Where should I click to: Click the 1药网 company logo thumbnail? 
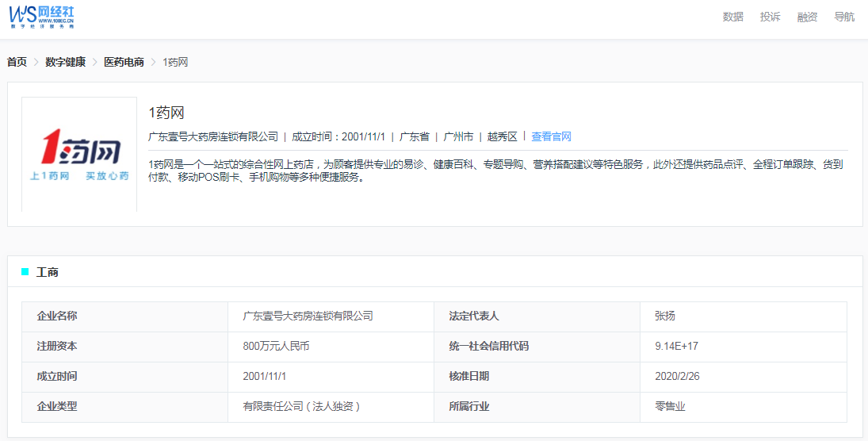79,155
